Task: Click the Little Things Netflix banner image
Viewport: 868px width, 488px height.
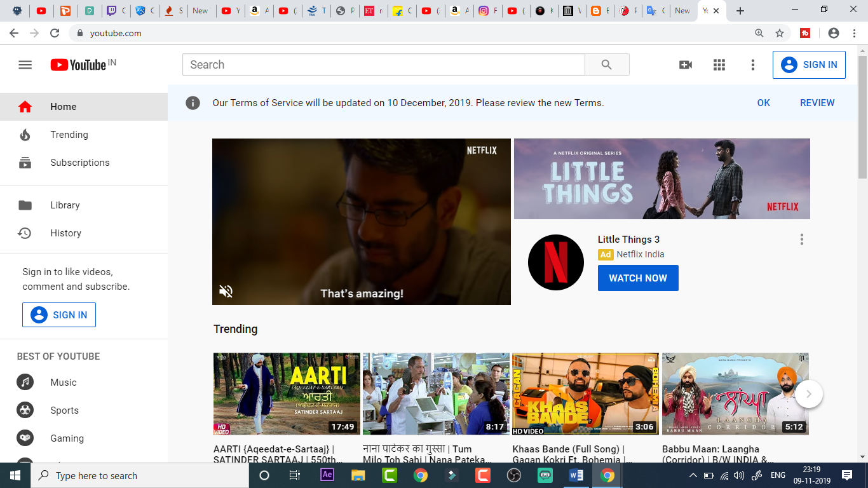Action: tap(661, 179)
